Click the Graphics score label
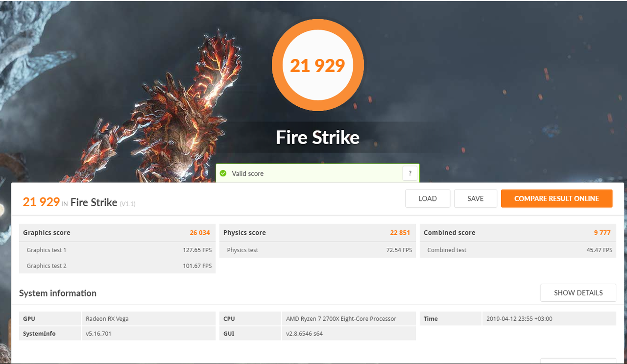Viewport: 627px width, 364px height. coord(47,233)
